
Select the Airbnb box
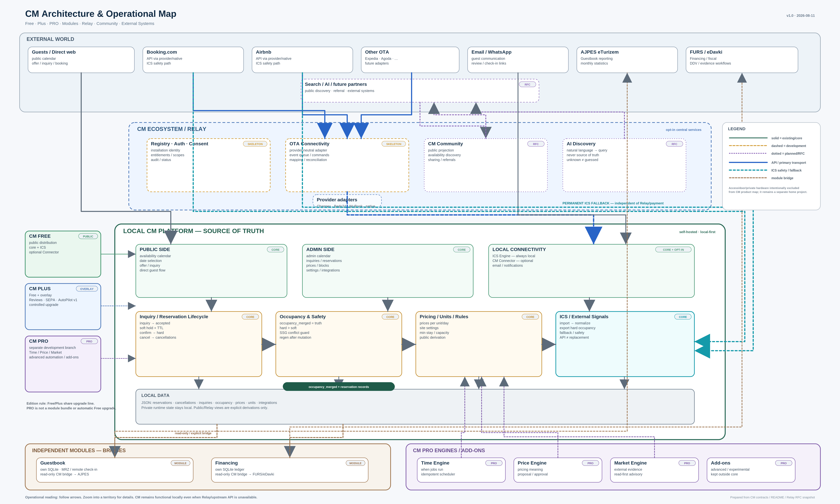coord(302,60)
